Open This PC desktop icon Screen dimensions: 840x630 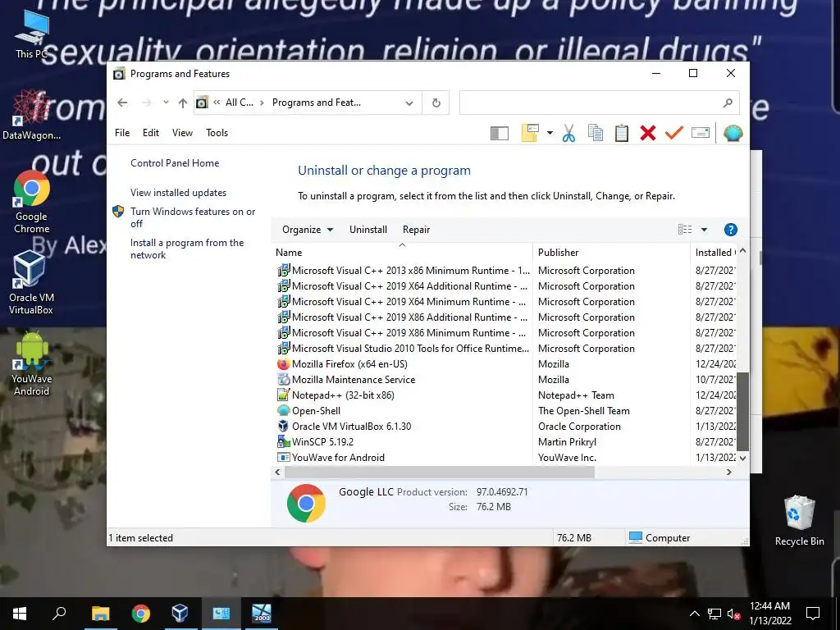coord(31,34)
